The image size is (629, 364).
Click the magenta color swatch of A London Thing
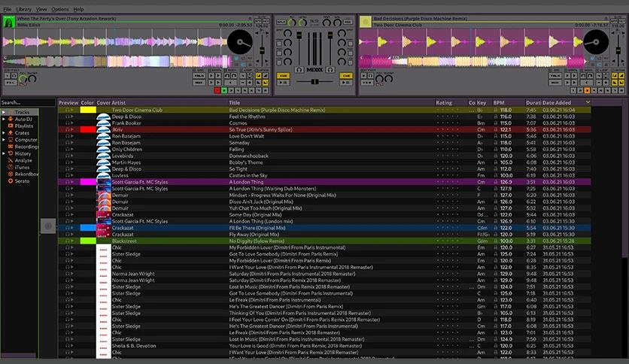(88, 182)
